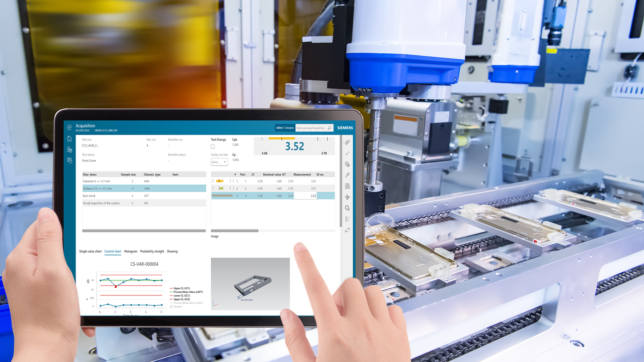Viewport: 644px width, 362px height.
Task: Open the 3D part view icon
Action: (347, 164)
